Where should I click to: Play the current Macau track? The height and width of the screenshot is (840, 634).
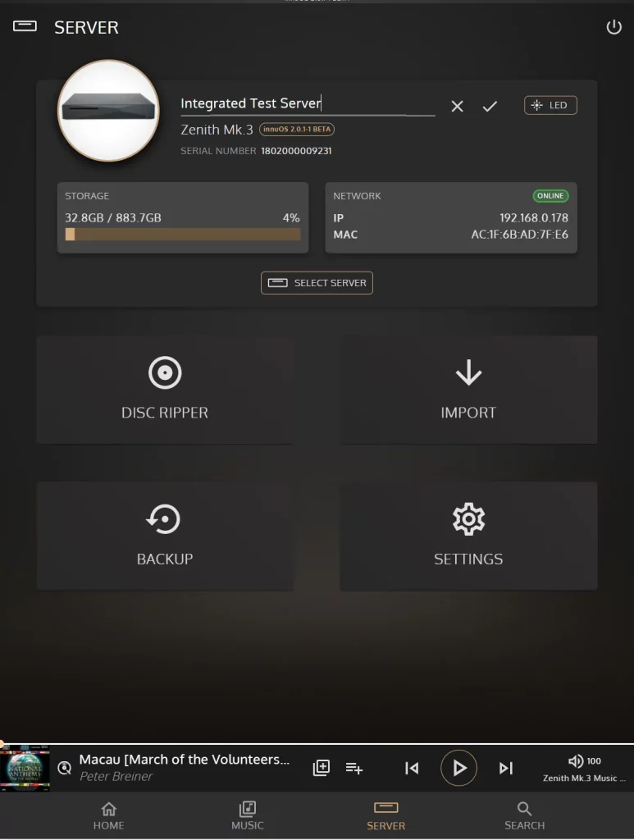click(x=459, y=768)
